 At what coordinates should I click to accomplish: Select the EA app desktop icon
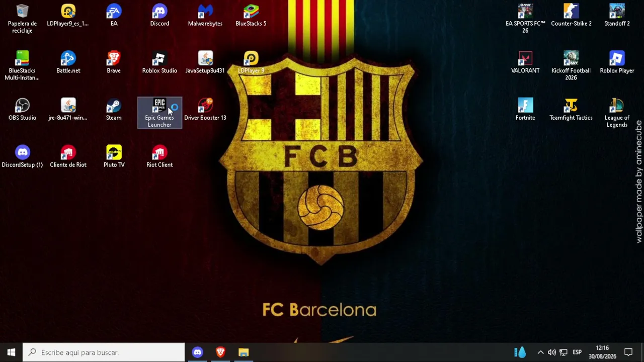[x=114, y=15]
